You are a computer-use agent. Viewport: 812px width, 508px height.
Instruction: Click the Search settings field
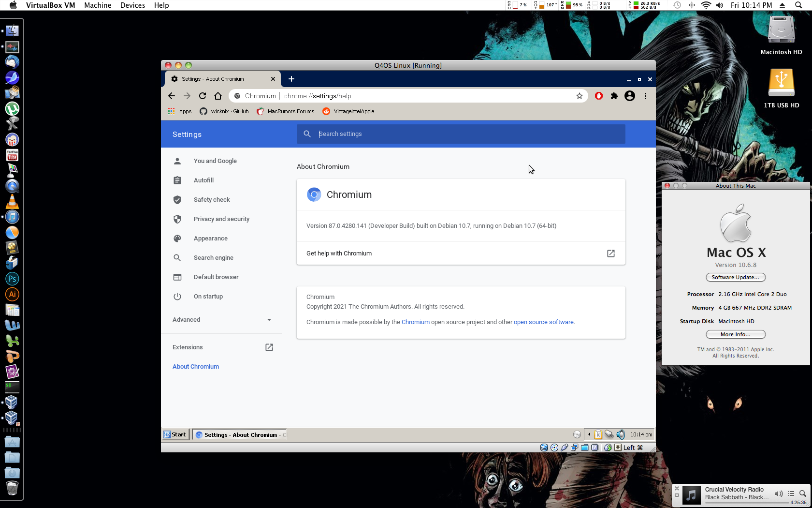pyautogui.click(x=461, y=134)
